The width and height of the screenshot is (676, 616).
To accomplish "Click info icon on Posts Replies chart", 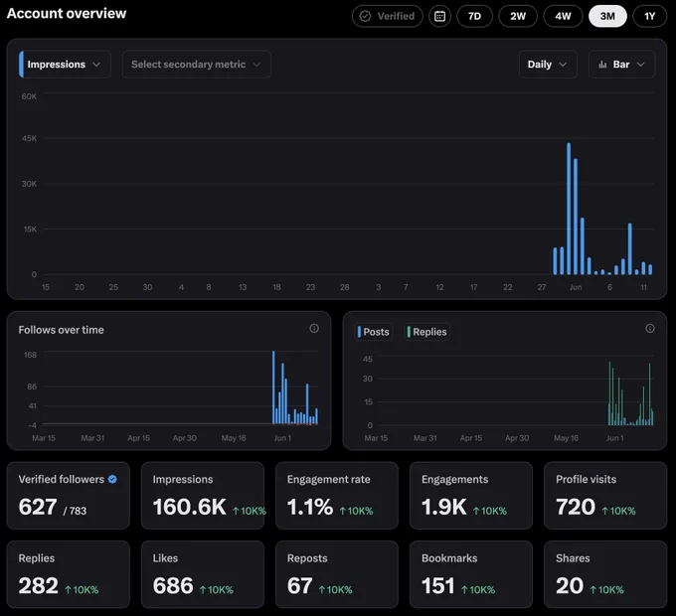I will click(x=650, y=329).
